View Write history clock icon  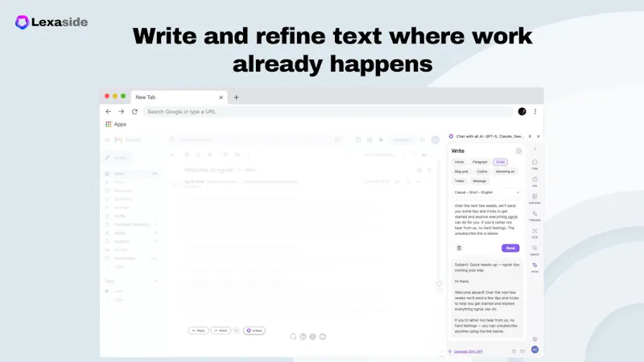pos(518,151)
